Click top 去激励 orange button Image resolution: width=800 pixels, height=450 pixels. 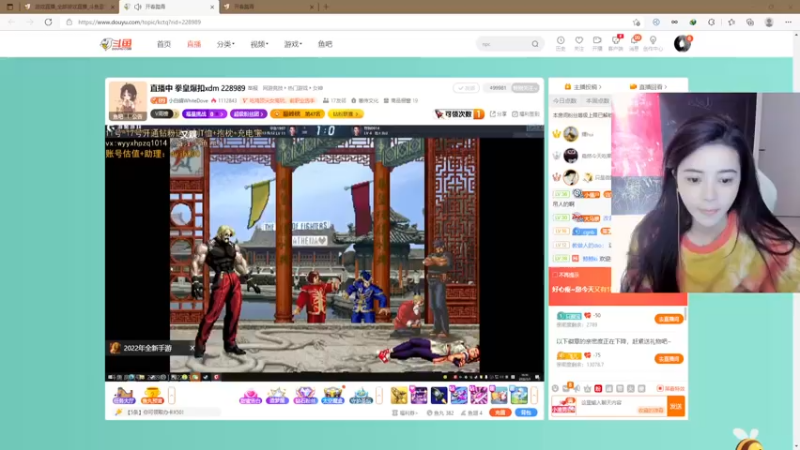click(x=668, y=319)
